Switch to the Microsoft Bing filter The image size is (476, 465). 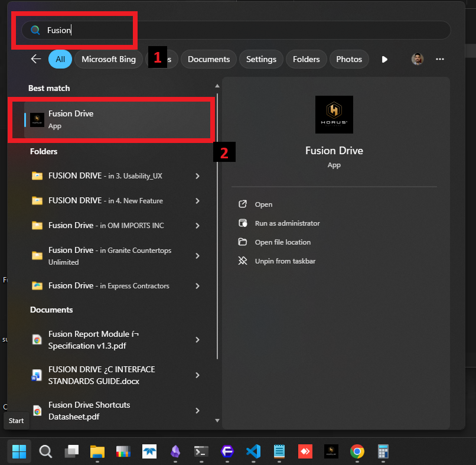pos(109,59)
